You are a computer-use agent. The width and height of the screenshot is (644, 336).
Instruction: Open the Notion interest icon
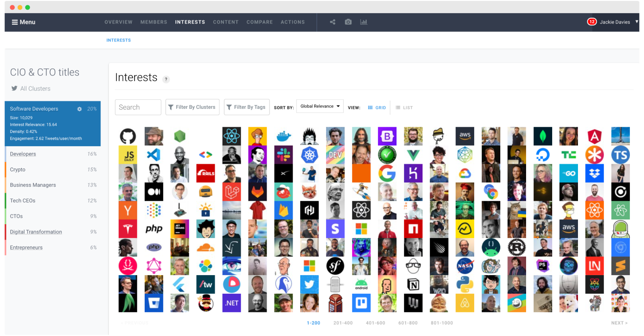click(x=413, y=284)
